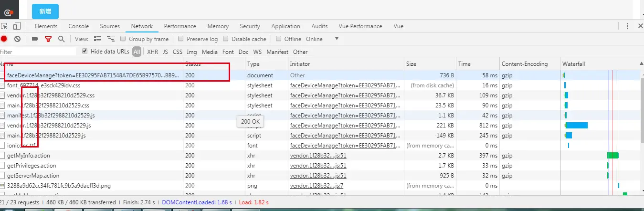Open the Vue Performance tab
Screen dimensions: 644x211
360,26
